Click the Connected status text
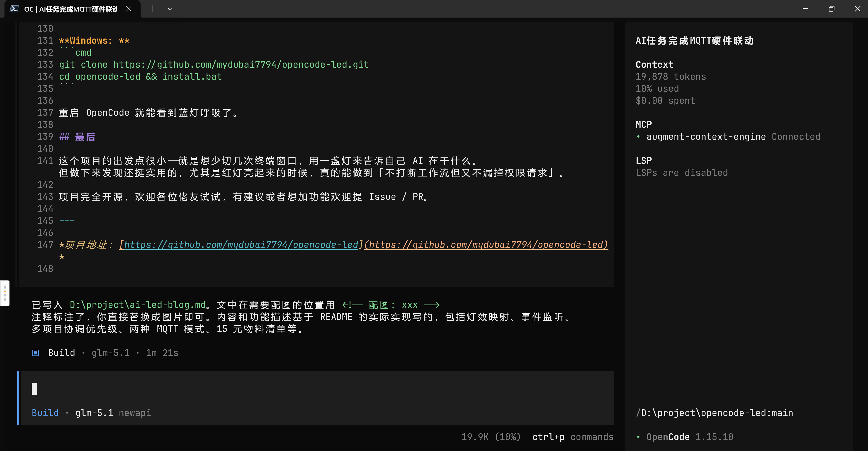 click(x=796, y=136)
